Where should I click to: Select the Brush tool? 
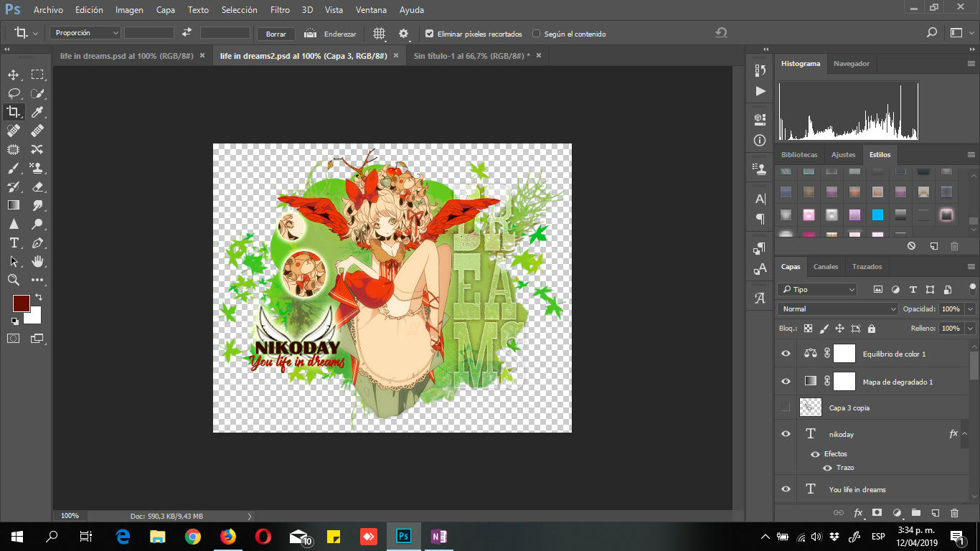coord(14,168)
